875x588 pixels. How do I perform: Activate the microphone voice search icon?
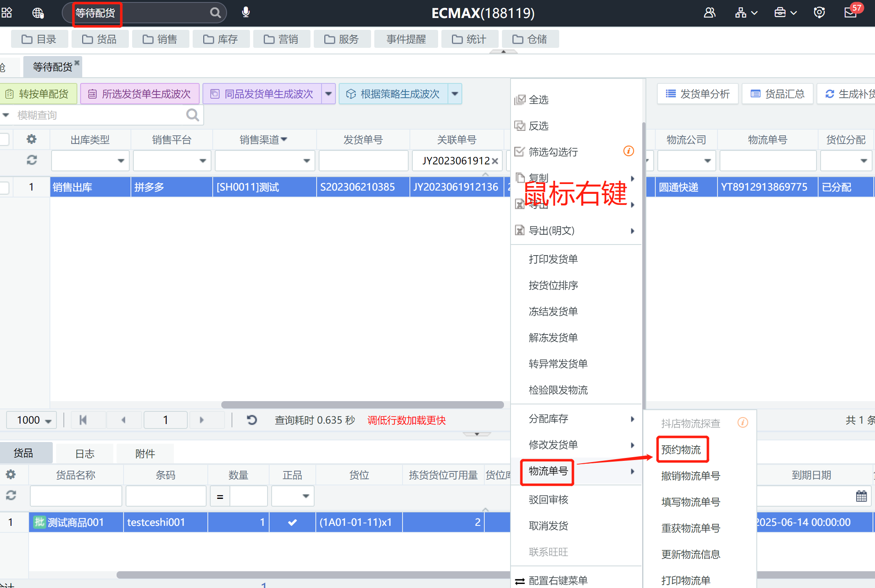pyautogui.click(x=246, y=12)
